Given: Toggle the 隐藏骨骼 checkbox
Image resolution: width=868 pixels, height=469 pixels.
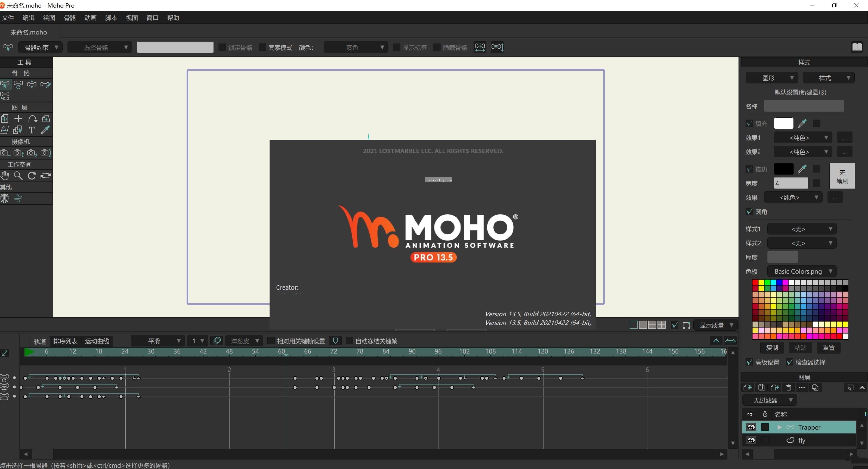Looking at the screenshot, I should coord(437,47).
